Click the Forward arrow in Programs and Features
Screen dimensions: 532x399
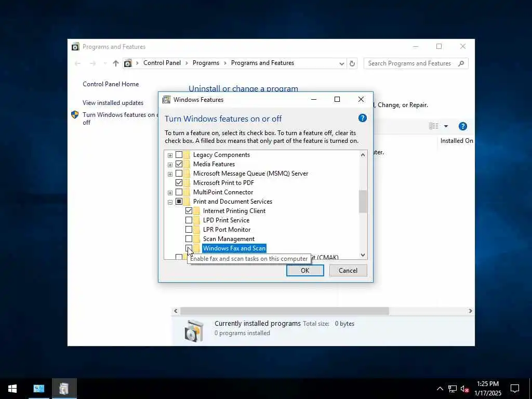pyautogui.click(x=92, y=63)
